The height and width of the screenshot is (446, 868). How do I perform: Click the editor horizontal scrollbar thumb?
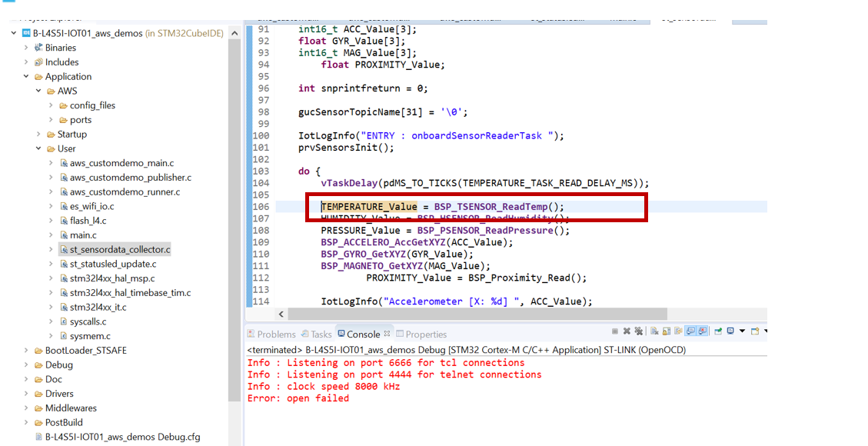[x=477, y=314]
